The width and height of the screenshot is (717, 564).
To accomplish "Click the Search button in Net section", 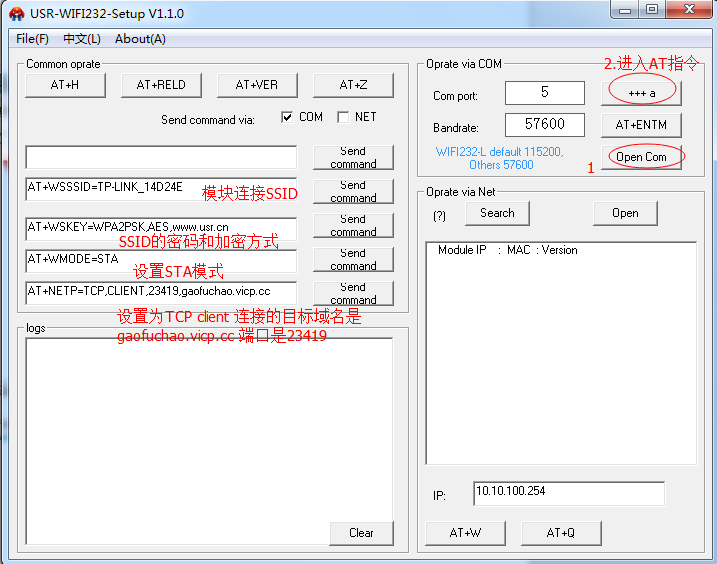I will point(497,213).
